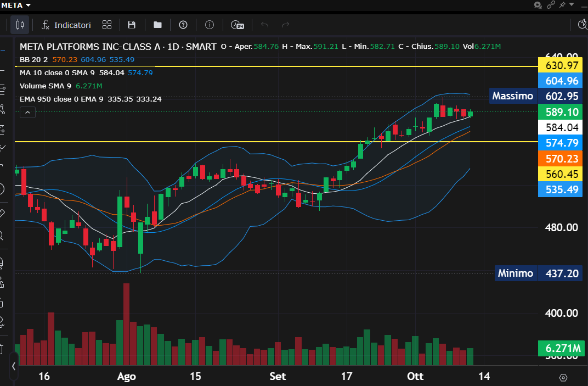The width and height of the screenshot is (588, 386).
Task: Click the undo arrow in toolbar
Action: click(264, 25)
